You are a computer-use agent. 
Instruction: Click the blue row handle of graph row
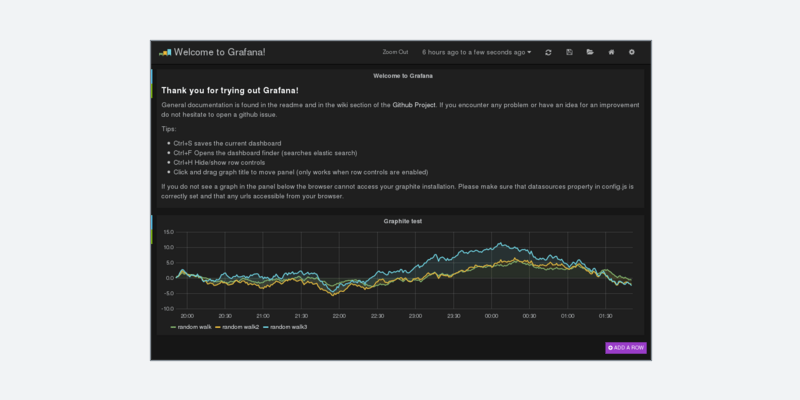coord(152,222)
